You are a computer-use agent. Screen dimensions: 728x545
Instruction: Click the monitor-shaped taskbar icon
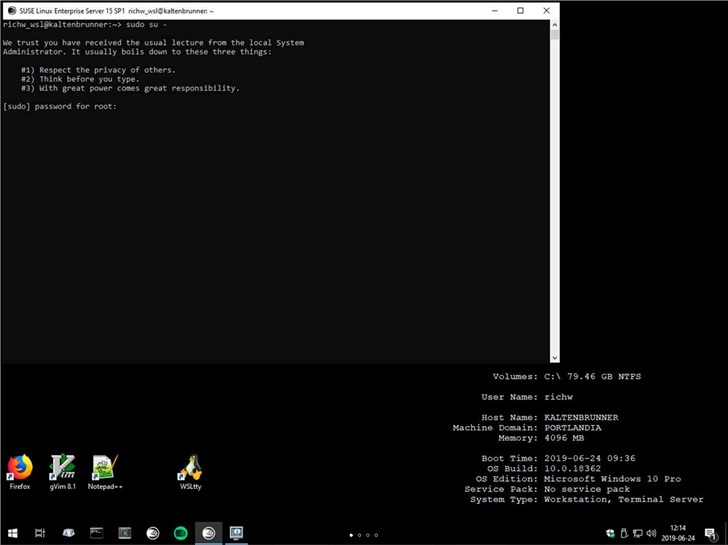pos(236,533)
